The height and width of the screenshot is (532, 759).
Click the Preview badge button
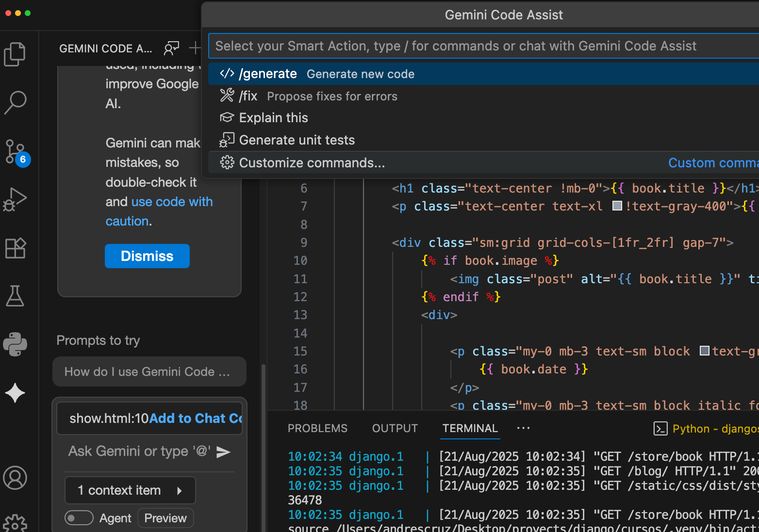(165, 518)
